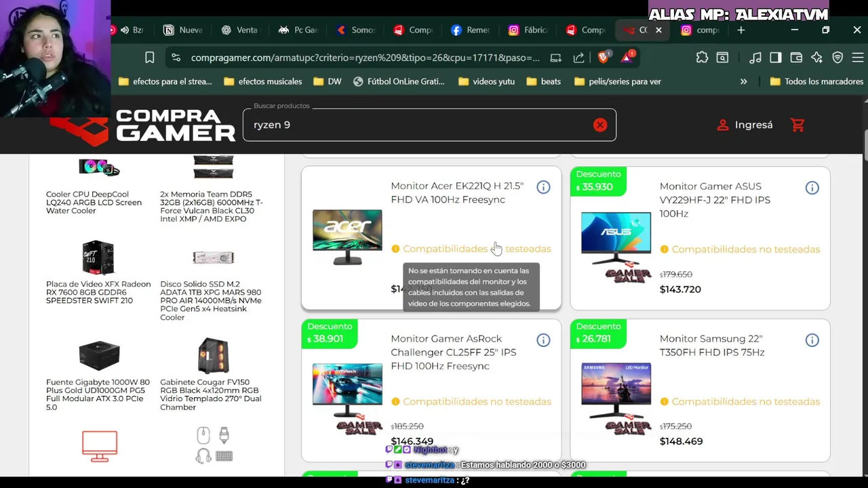The image size is (868, 488).
Task: Click the Cougar FV150 case image
Action: pos(213,355)
